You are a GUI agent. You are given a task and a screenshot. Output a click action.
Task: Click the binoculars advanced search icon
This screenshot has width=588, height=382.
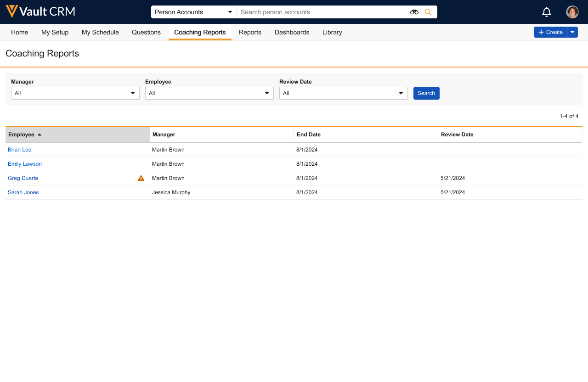click(414, 12)
